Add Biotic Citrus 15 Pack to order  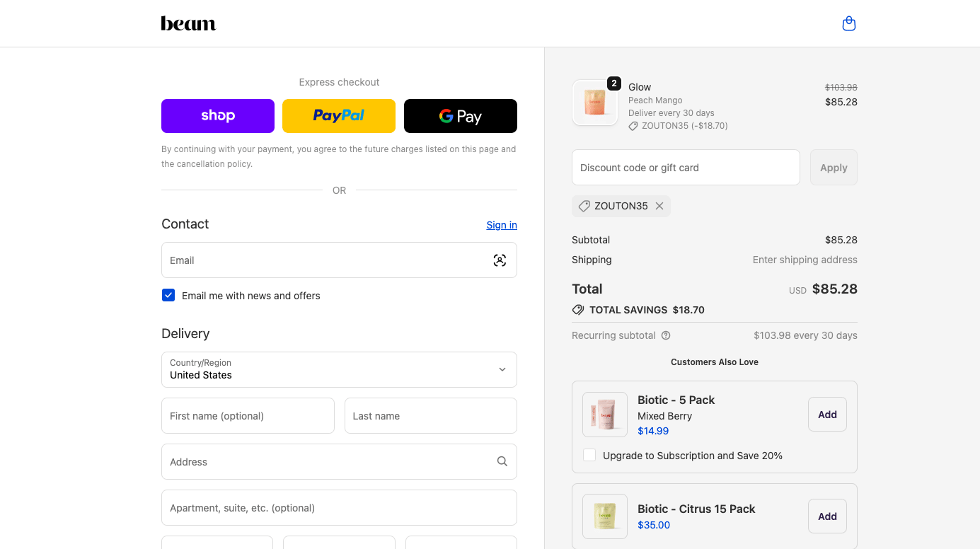click(827, 516)
